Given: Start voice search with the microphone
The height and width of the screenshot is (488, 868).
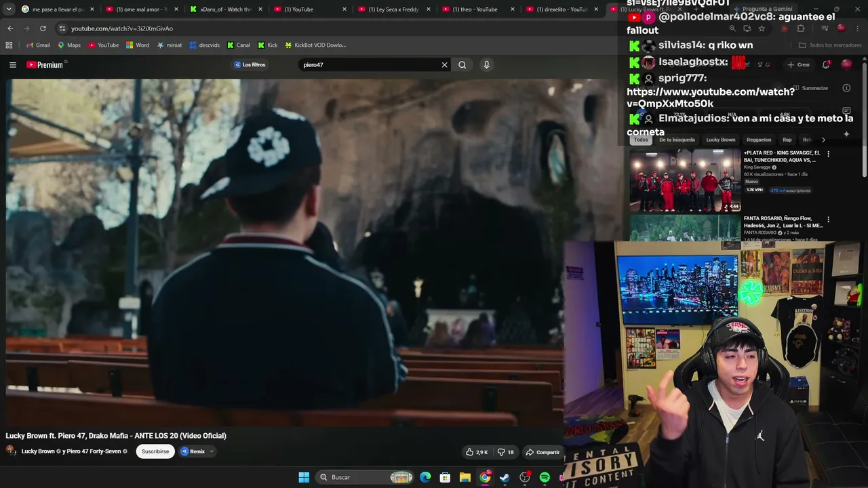Looking at the screenshot, I should coord(486,65).
